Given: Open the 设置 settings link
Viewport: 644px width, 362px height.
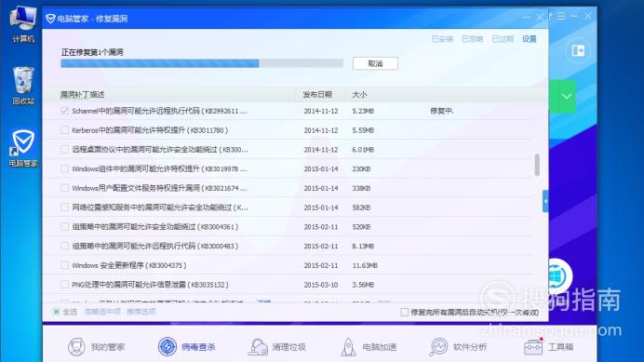Looking at the screenshot, I should pos(530,39).
